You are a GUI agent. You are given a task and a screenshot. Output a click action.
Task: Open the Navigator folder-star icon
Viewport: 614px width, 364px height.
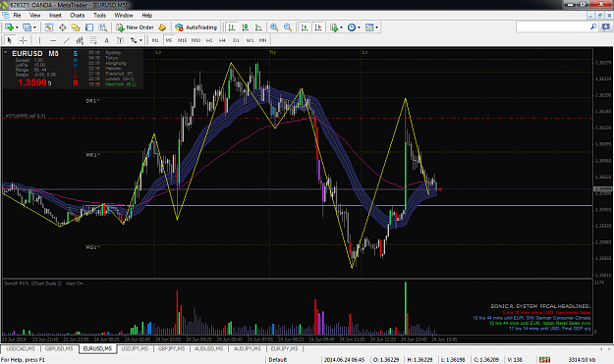point(76,27)
